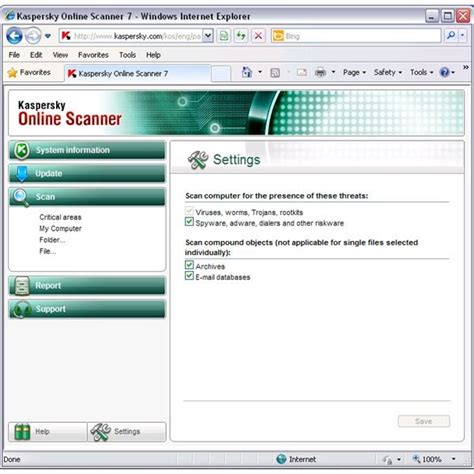Click the browser Forward arrow button
The image size is (474, 474).
(33, 36)
